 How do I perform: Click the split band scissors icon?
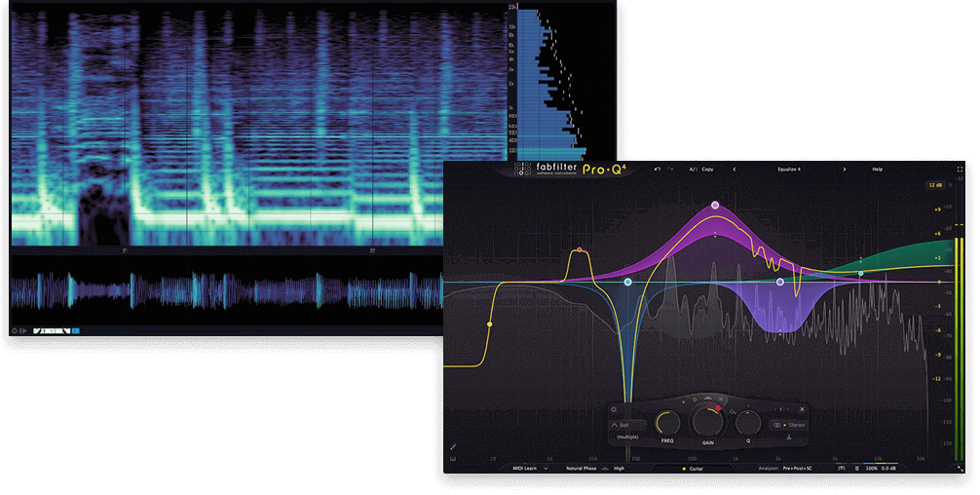(x=787, y=438)
